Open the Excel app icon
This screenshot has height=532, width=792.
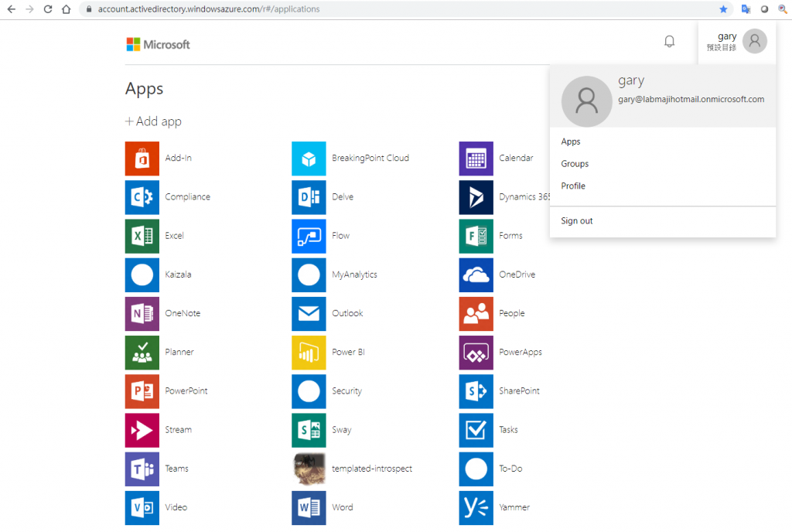(142, 236)
